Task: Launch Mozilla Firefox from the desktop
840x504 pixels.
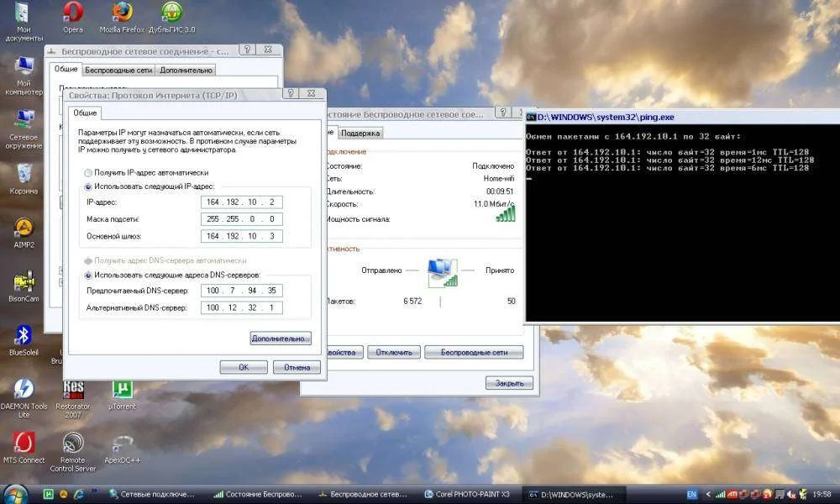Action: click(122, 13)
